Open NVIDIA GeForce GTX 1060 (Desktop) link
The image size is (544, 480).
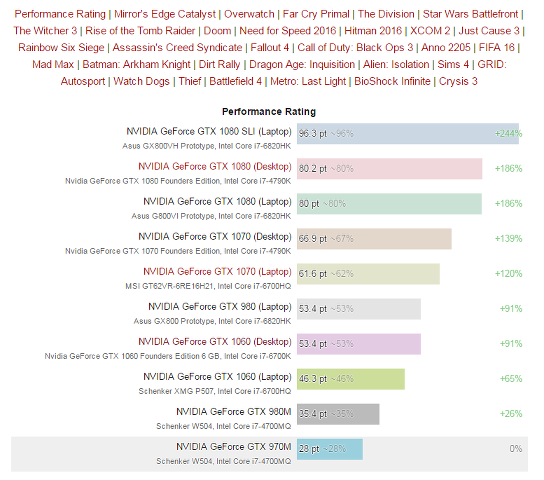coord(215,342)
